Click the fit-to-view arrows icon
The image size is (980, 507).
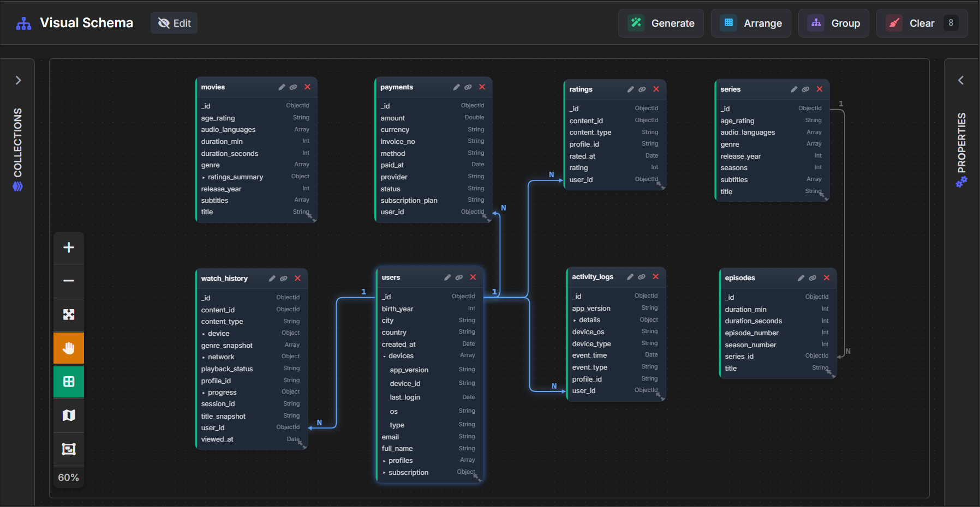click(69, 315)
